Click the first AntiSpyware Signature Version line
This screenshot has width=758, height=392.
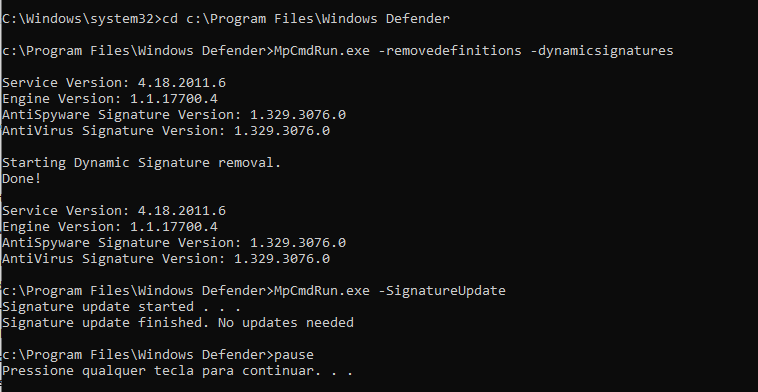pyautogui.click(x=174, y=115)
